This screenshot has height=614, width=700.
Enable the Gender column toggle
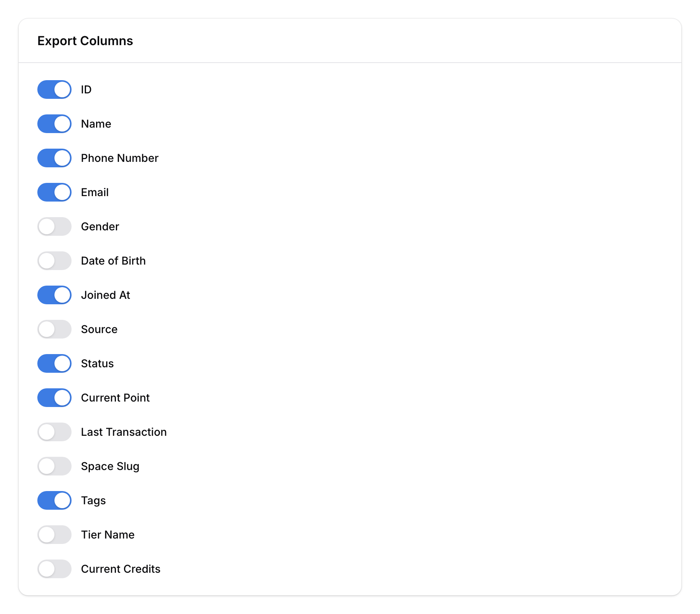[x=54, y=226]
